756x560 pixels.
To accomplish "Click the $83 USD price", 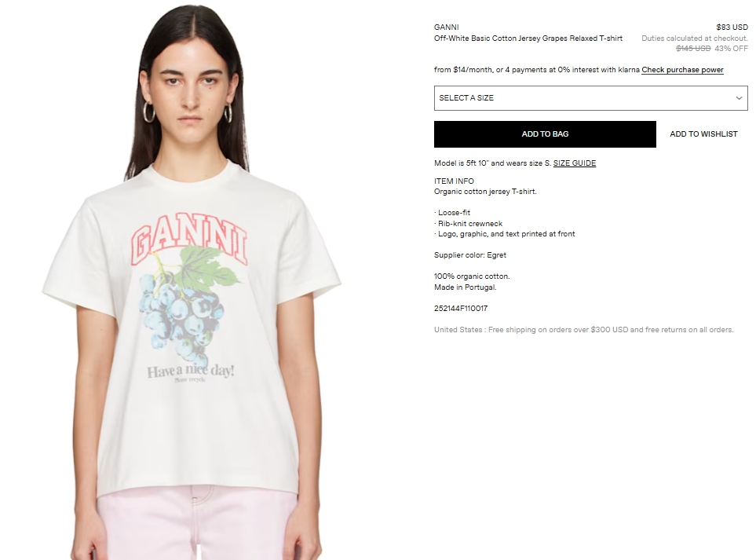I will [x=732, y=27].
